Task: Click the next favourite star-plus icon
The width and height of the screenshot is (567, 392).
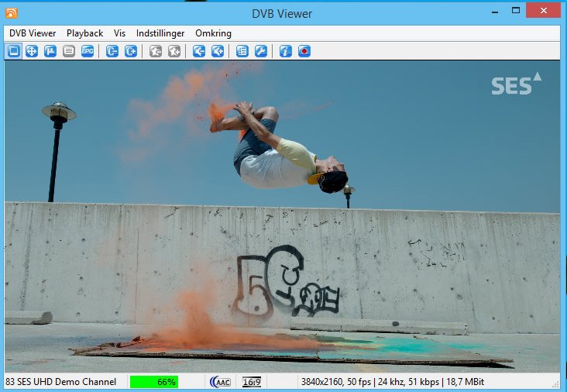Action: pos(174,51)
